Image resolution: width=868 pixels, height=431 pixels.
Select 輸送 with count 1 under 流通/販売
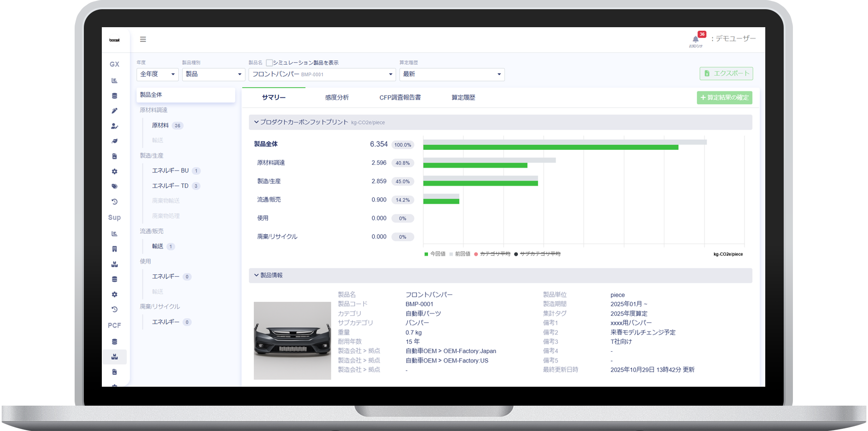pyautogui.click(x=163, y=246)
